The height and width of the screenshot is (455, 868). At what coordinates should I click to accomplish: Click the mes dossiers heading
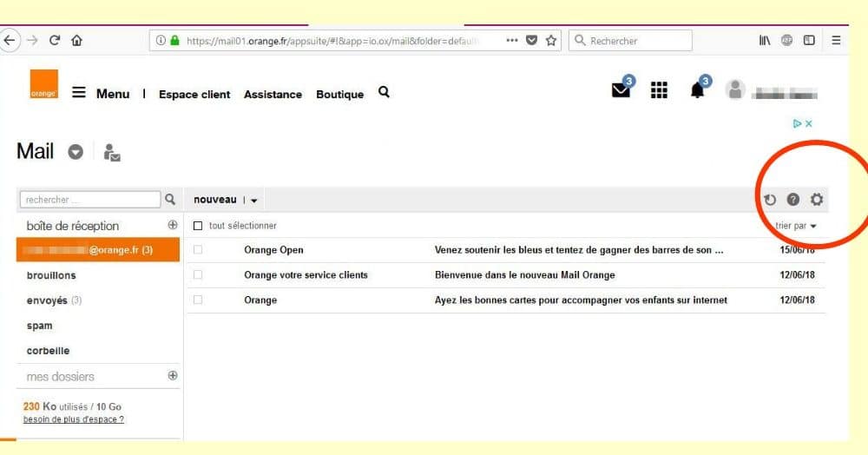(61, 376)
